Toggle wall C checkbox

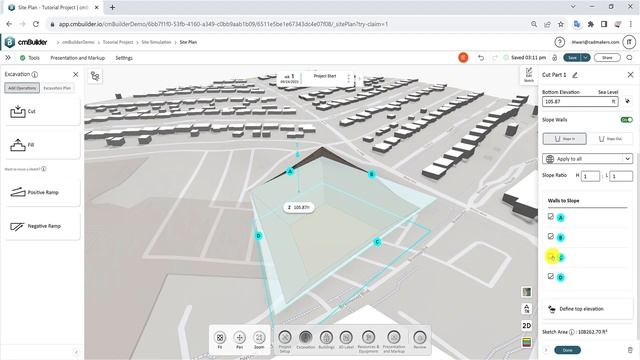(x=551, y=257)
